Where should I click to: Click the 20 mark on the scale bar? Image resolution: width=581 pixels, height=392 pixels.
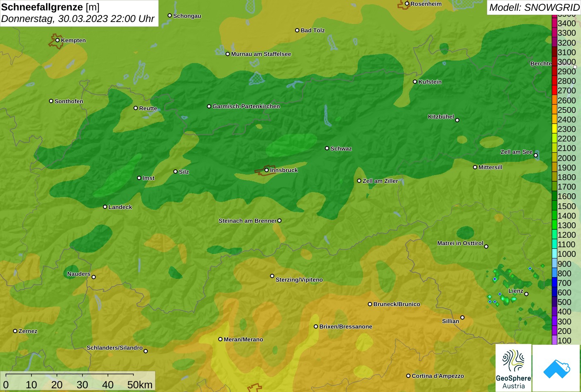coord(56,385)
